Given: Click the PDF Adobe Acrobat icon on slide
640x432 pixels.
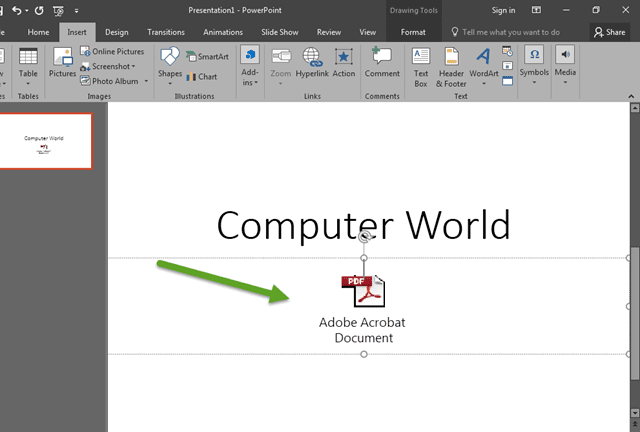Looking at the screenshot, I should 363,291.
